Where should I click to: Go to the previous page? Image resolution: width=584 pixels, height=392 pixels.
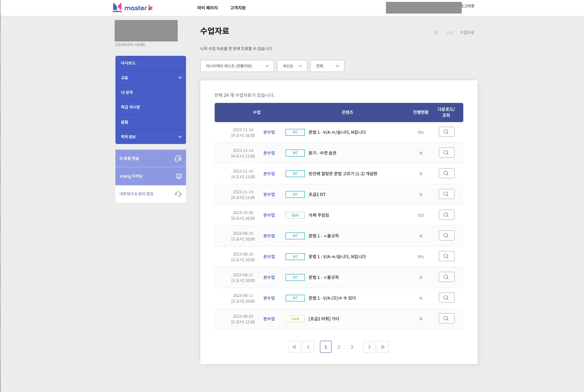308,347
